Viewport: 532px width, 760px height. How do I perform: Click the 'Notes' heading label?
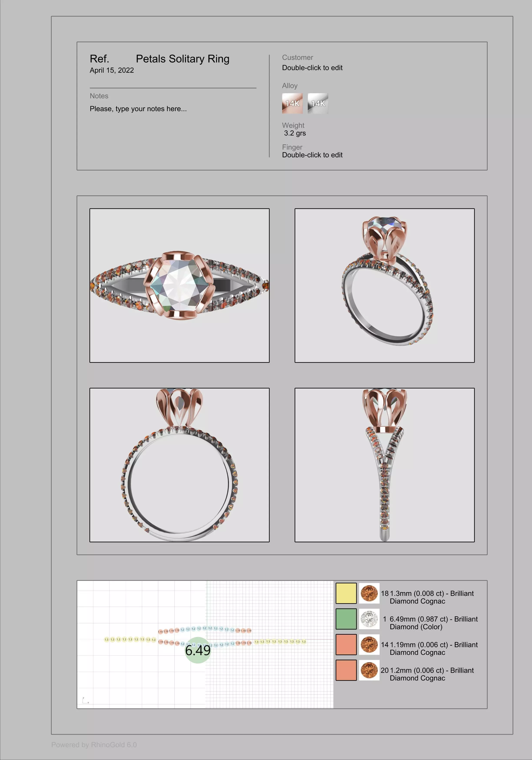[x=99, y=96]
